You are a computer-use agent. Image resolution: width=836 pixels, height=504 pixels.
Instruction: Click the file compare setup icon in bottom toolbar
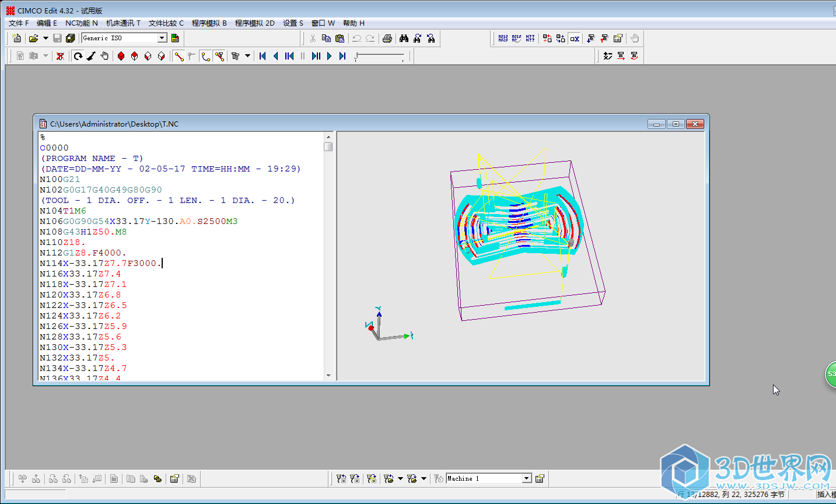(x=174, y=479)
